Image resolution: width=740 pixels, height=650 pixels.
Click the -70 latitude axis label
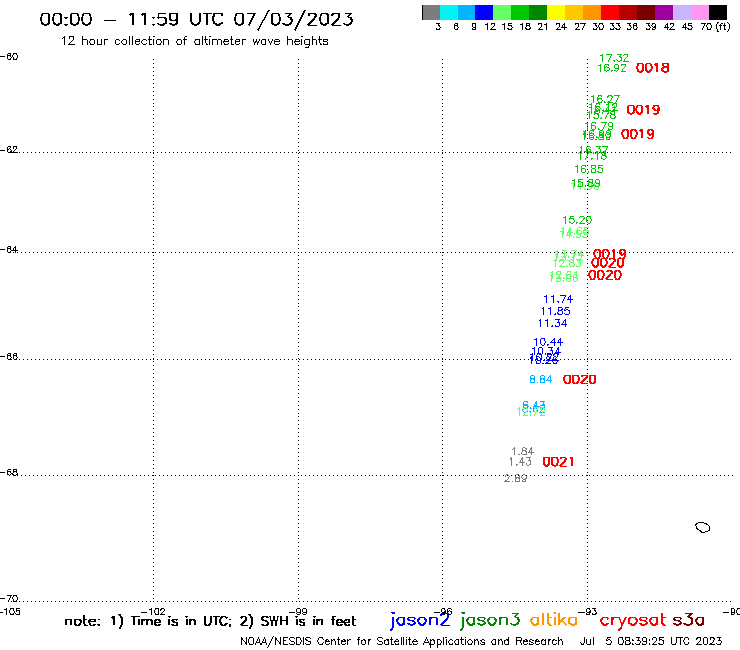(x=9, y=599)
